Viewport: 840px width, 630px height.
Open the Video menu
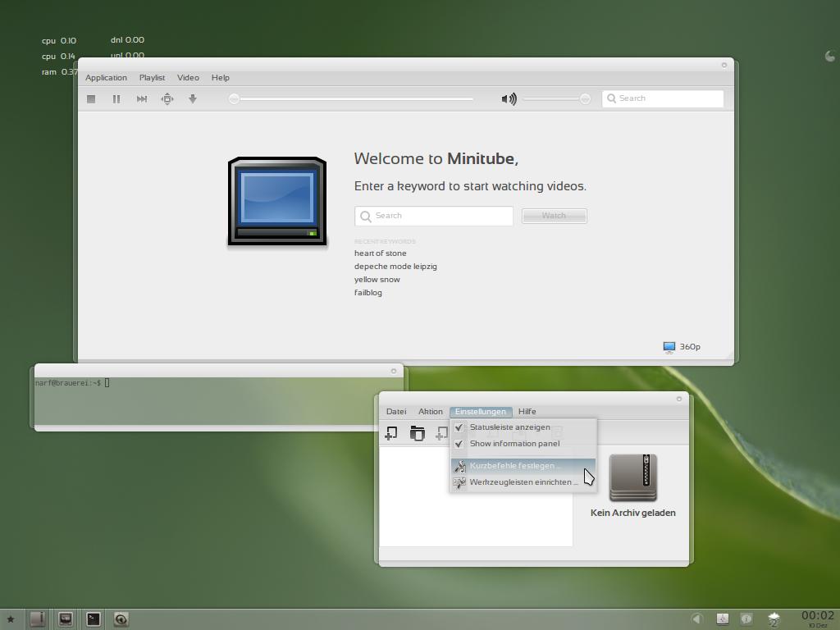188,78
